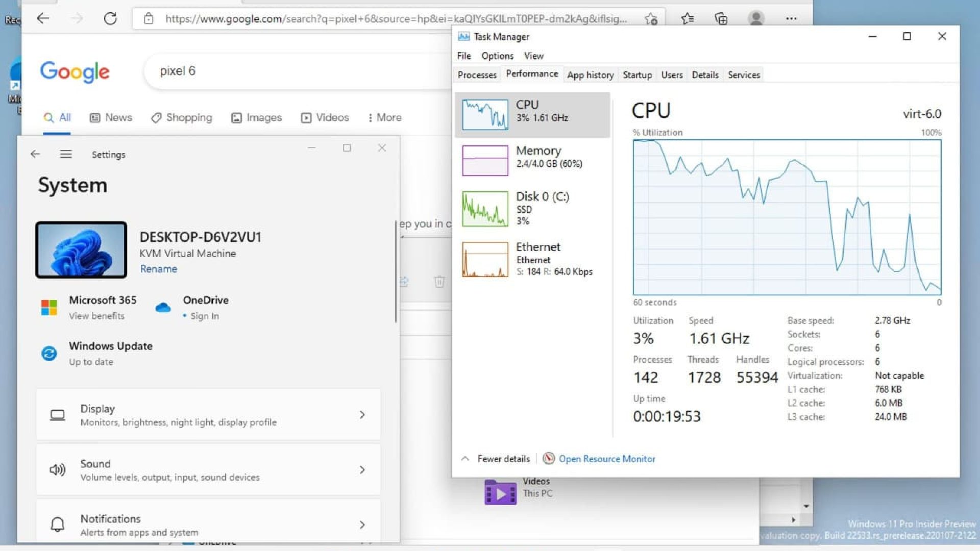Select the Google News tab
This screenshot has height=551, width=980.
(111, 118)
